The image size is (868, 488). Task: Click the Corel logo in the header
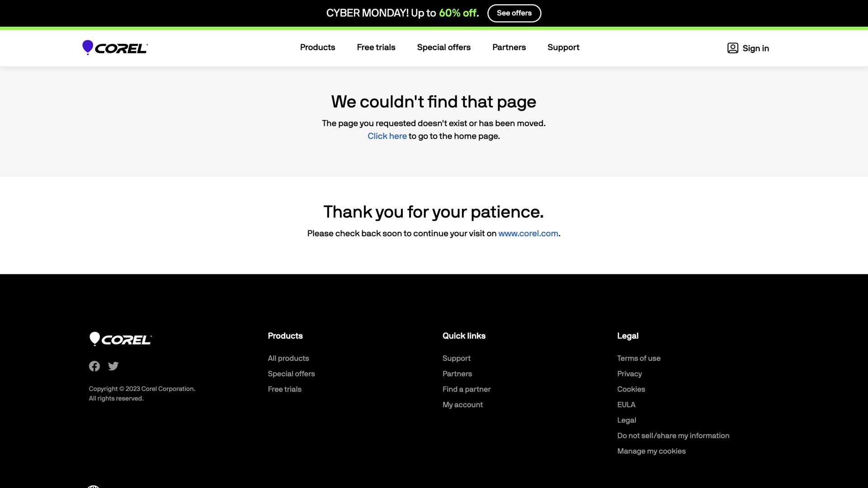pyautogui.click(x=115, y=47)
